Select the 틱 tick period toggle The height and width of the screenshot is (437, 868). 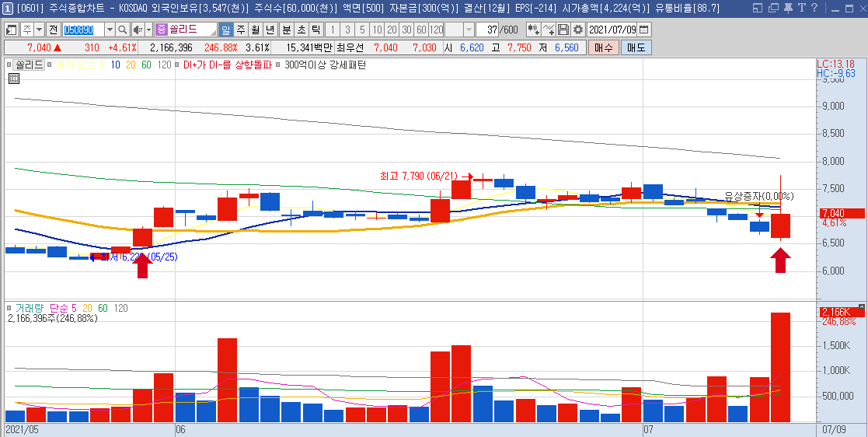(x=315, y=30)
